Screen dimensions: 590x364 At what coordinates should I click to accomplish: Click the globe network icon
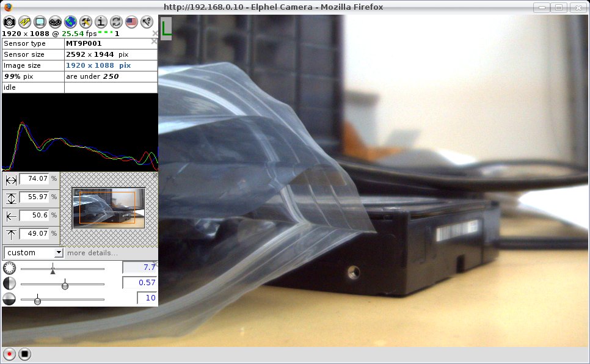(x=70, y=22)
